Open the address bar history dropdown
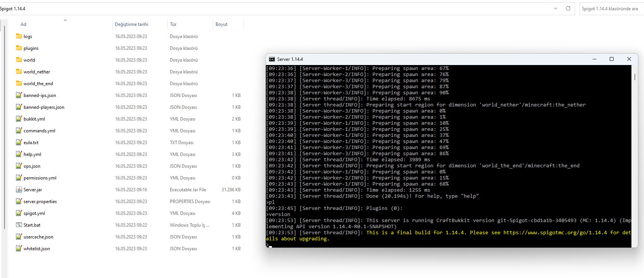The height and width of the screenshot is (278, 644). [x=556, y=8]
